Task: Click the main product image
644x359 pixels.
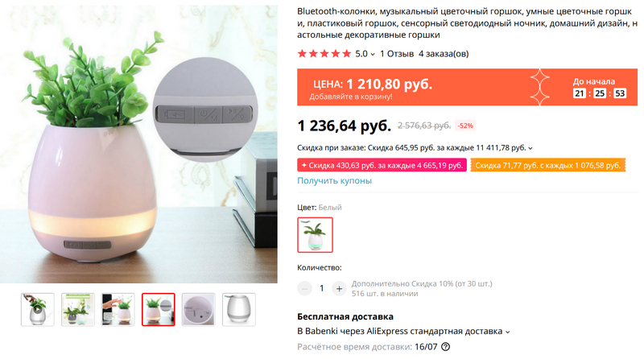Action: pos(138,144)
